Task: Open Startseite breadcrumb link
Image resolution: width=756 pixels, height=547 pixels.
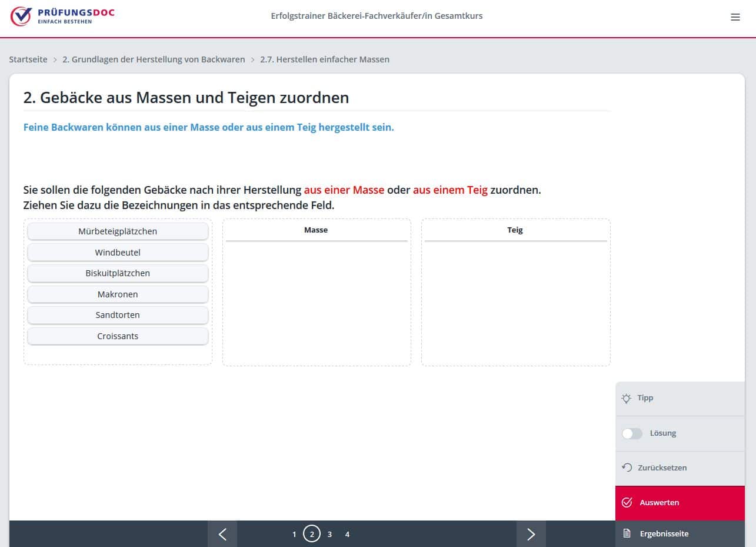Action: tap(28, 59)
